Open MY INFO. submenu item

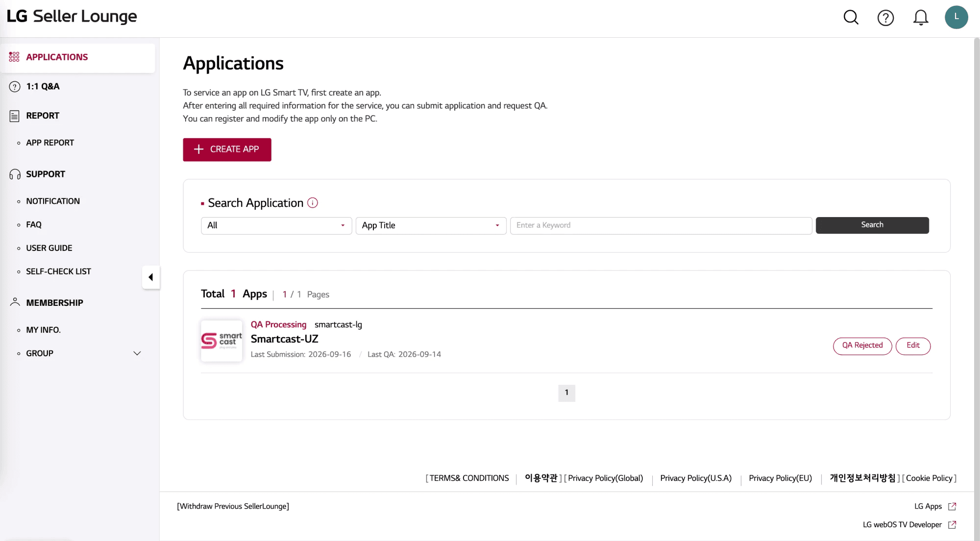click(43, 330)
